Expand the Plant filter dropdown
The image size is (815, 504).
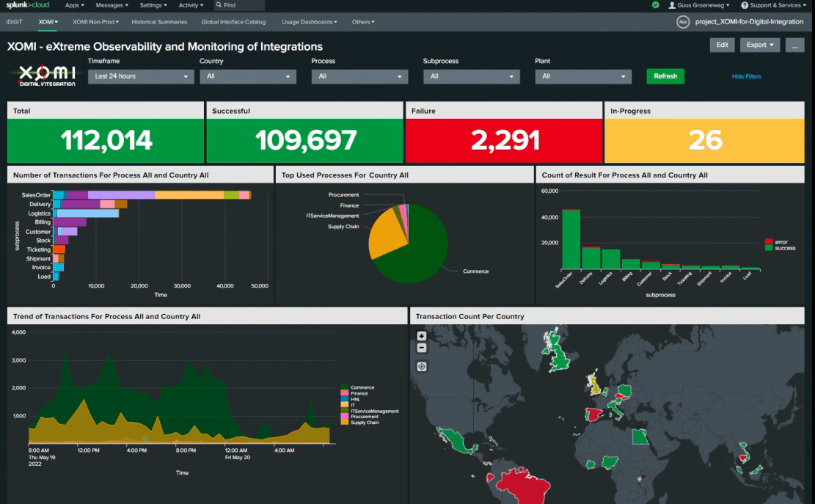[583, 76]
